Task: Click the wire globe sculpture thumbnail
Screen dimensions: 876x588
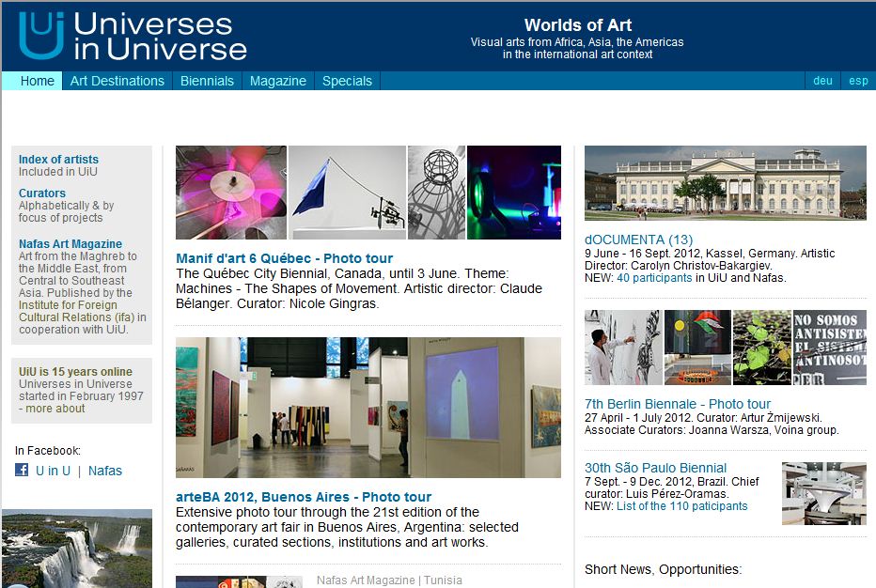Action: pyautogui.click(x=437, y=193)
